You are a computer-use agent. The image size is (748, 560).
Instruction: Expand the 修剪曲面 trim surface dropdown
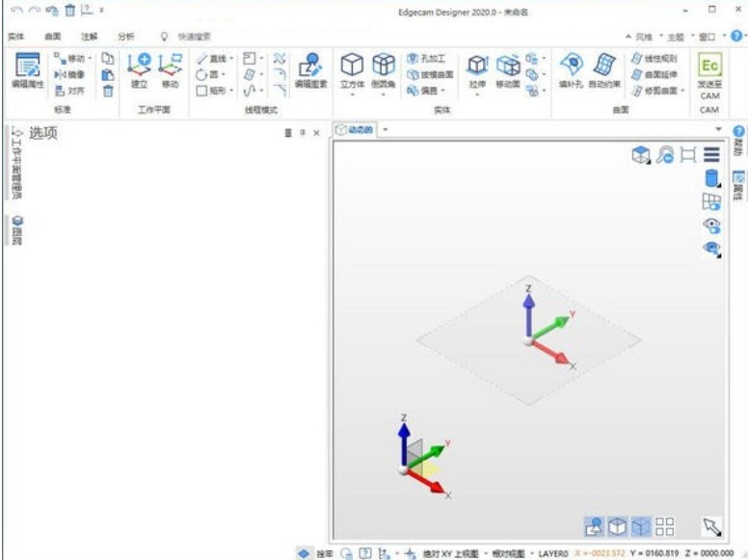pyautogui.click(x=682, y=91)
